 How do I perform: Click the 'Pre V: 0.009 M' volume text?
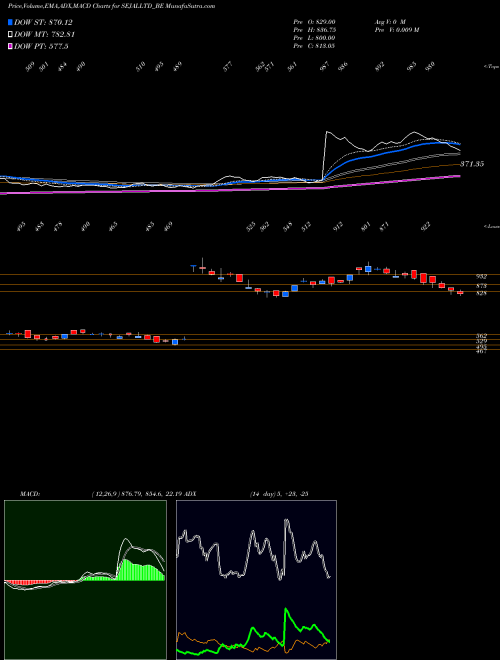tap(397, 30)
